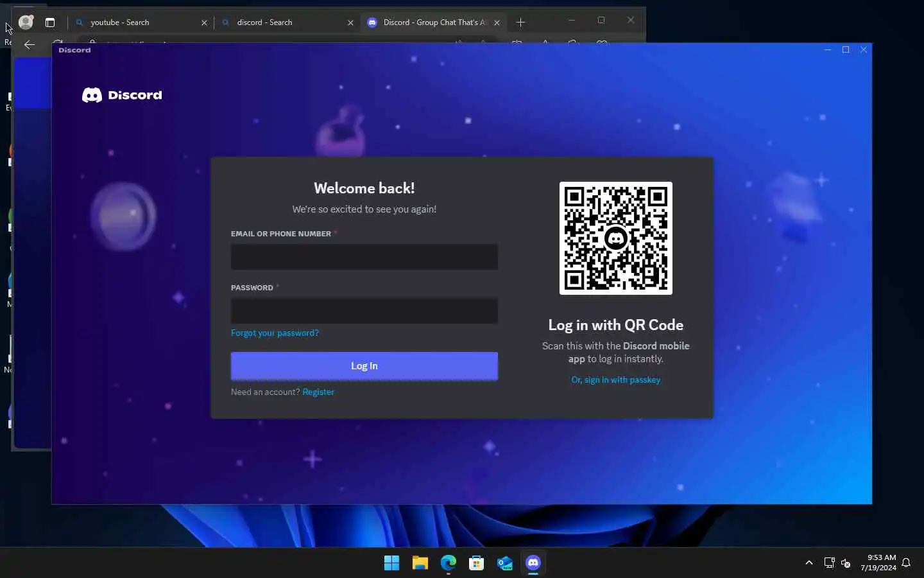This screenshot has height=578, width=924.
Task: Close the youtube - Search tab
Action: 204,22
